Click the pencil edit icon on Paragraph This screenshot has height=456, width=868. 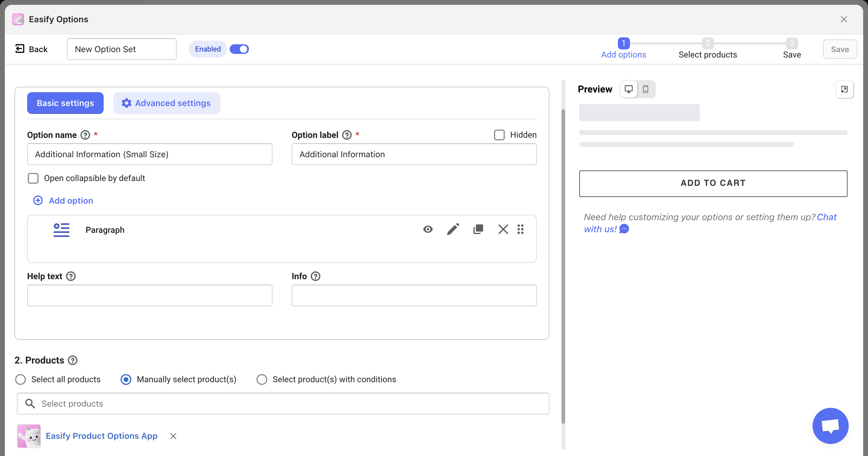click(x=453, y=229)
